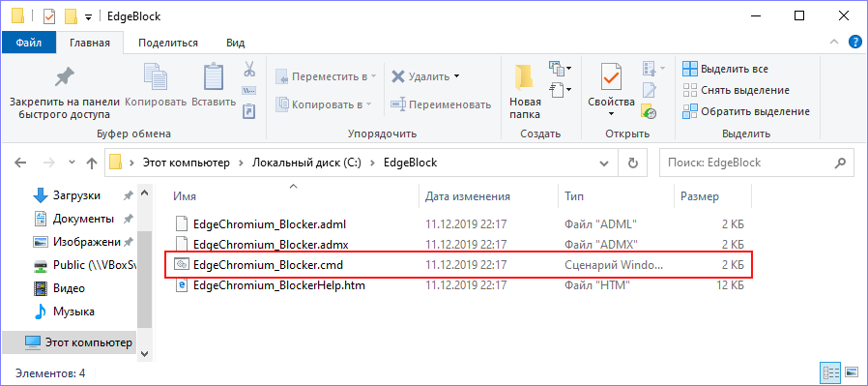Click the Back navigation arrow

[x=20, y=163]
